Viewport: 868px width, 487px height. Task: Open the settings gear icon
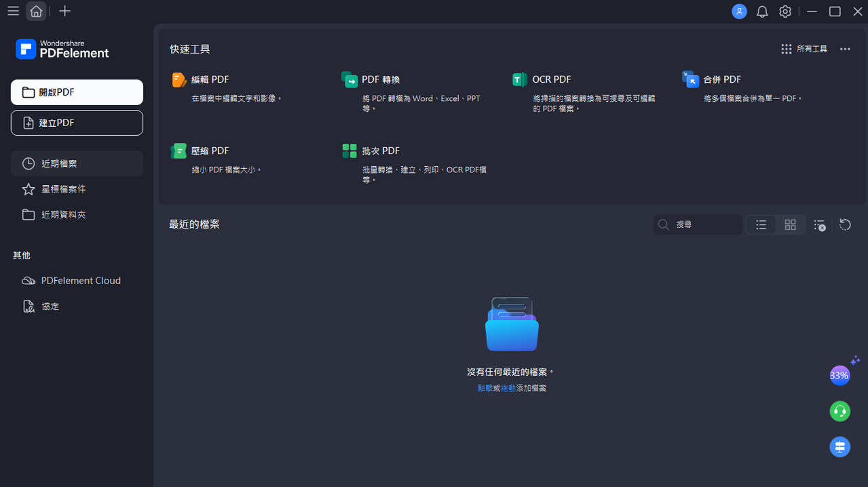click(785, 12)
